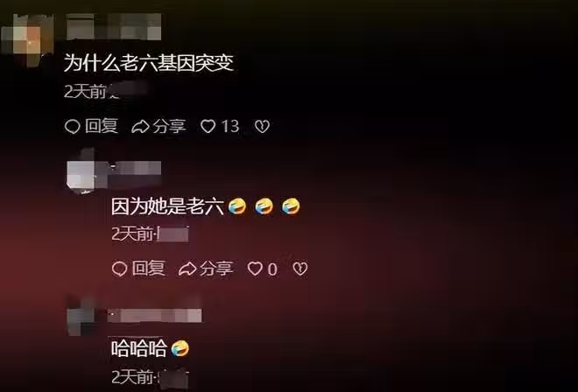
Task: Open username above 为什么老六基因突变 comment
Action: (114, 26)
